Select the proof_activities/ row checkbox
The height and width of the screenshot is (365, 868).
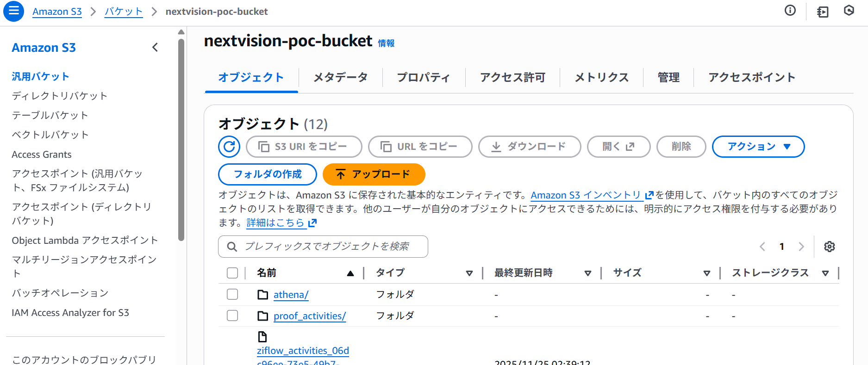point(232,316)
